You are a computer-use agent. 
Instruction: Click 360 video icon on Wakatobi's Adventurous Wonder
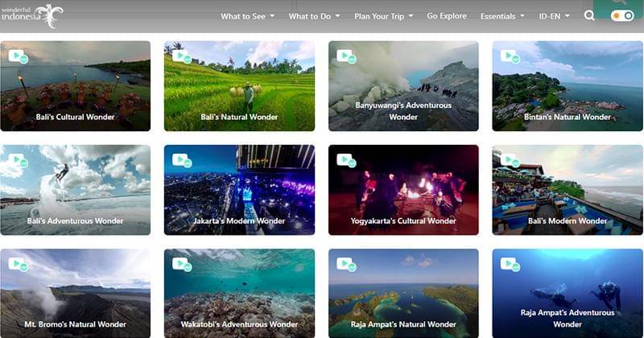(182, 264)
